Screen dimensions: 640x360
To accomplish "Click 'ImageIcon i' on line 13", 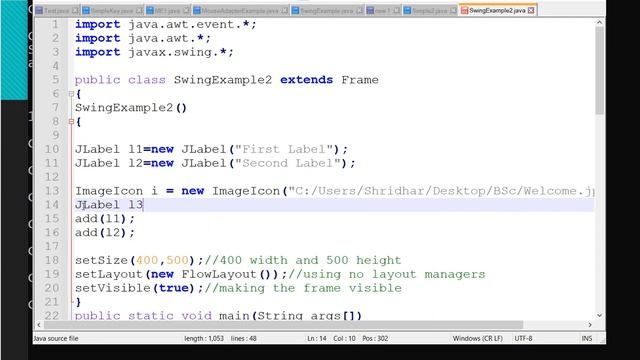I will tap(116, 191).
